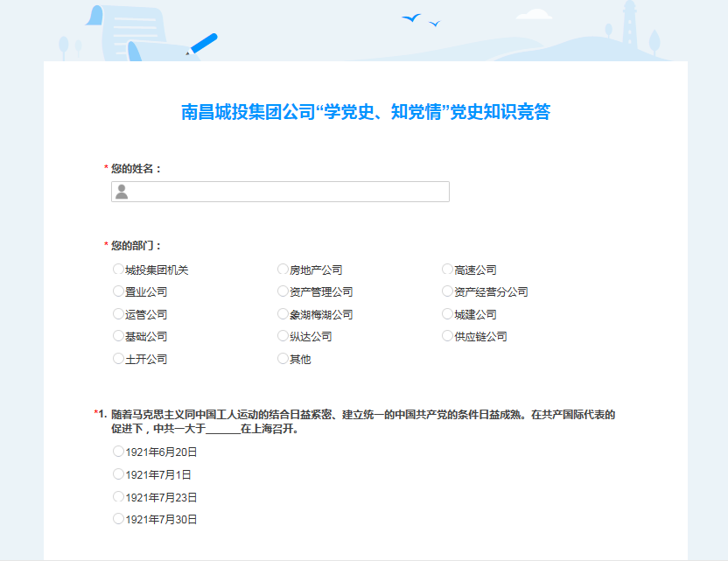728x561 pixels.
Task: Select answer 1921年7月1日 for question one
Action: tap(116, 473)
